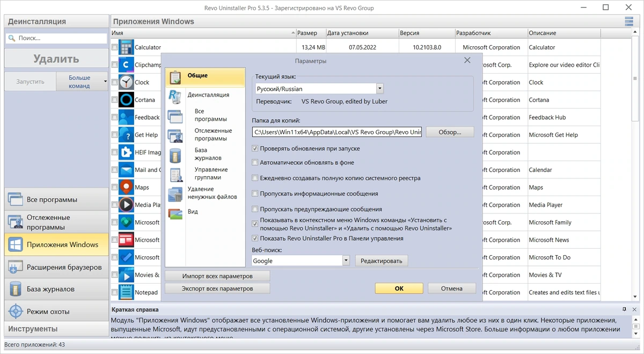Click the Movies & TV app icon
The width and height of the screenshot is (644, 354).
click(x=126, y=275)
